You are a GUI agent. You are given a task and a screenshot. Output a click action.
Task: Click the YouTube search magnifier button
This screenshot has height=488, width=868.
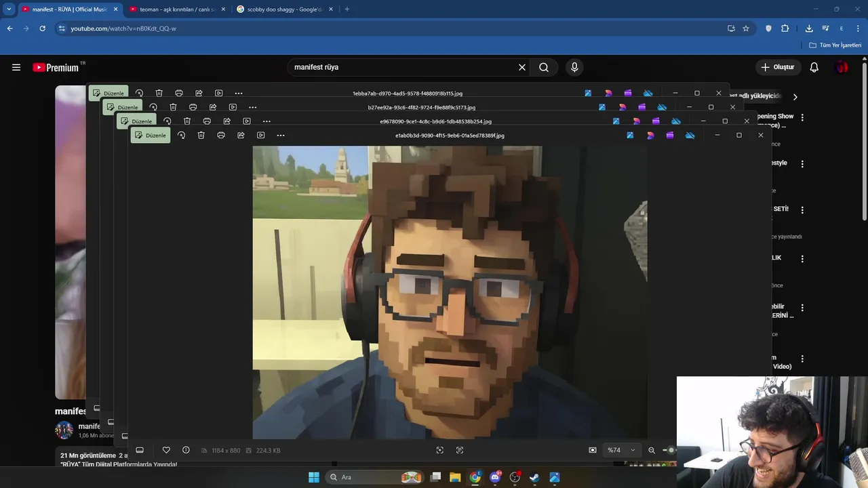tap(544, 67)
